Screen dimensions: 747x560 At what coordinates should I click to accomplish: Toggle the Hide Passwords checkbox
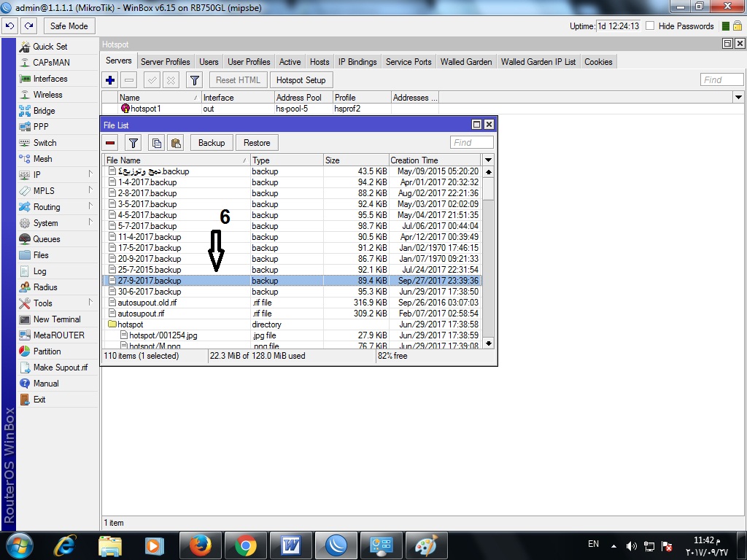[650, 26]
